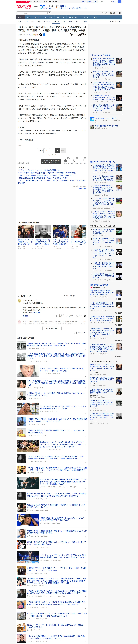Open the 1993年 山形・中1マット死 article link
Image resolution: width=138 pixels, height=644 pixels.
(56, 345)
